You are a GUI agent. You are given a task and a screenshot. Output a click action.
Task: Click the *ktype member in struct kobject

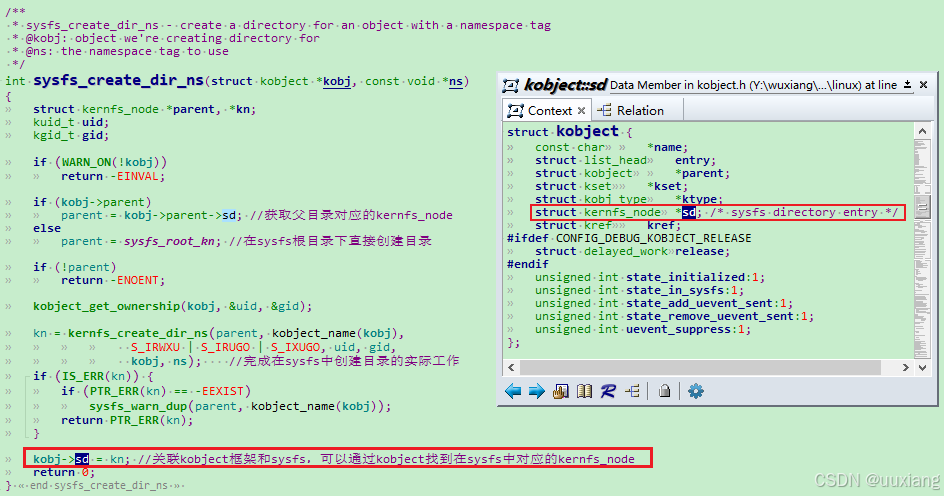point(696,199)
